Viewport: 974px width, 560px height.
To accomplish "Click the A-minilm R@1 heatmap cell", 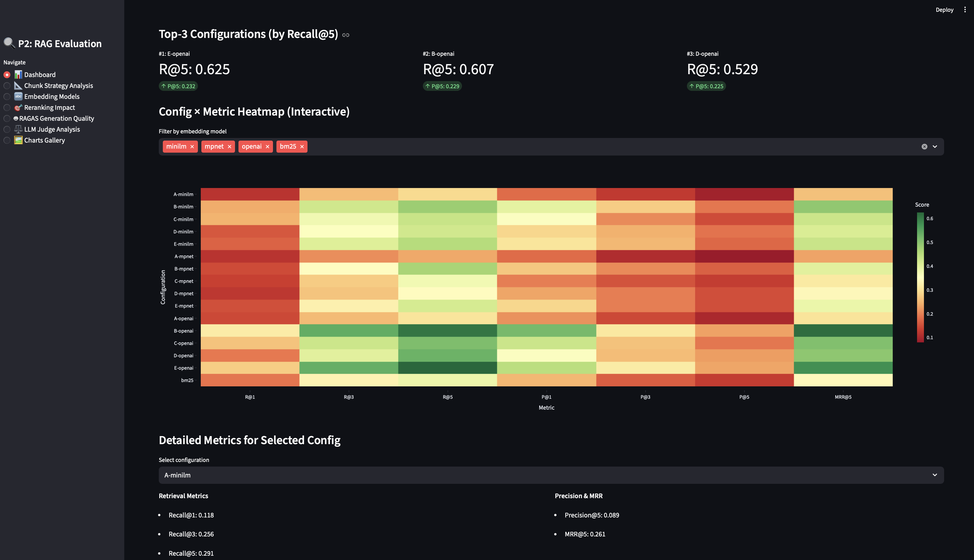I will coord(250,194).
